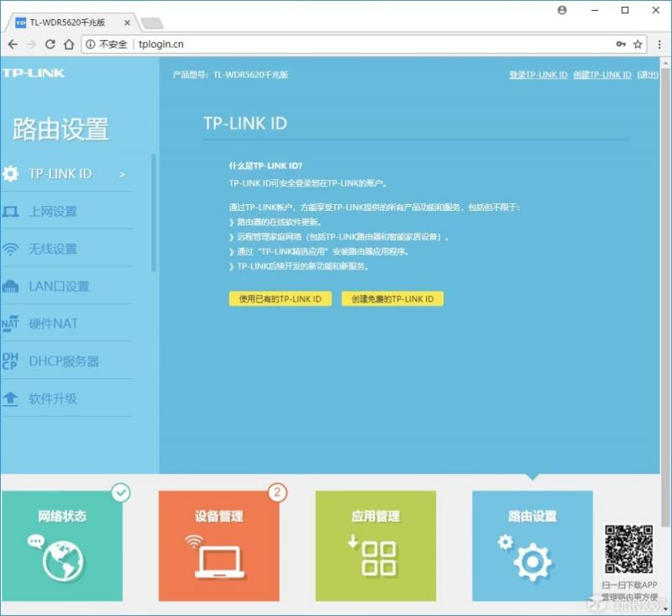Screen dimensions: 672x616
Task: Click 创建免费的TP-LINK ID button
Action: tap(392, 299)
